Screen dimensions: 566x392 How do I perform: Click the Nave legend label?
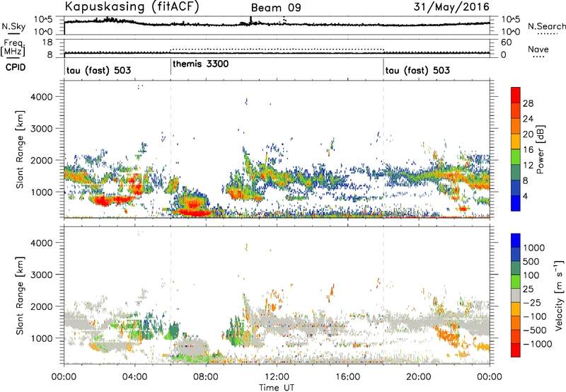(538, 49)
